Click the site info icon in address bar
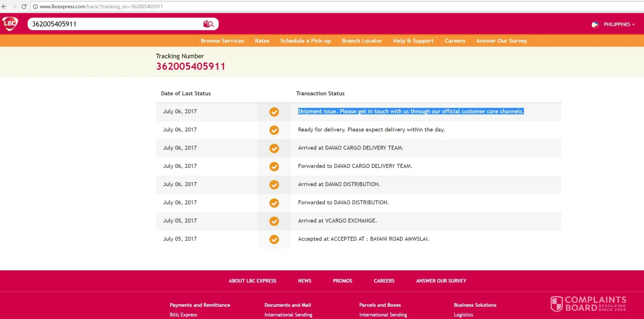This screenshot has width=644, height=319. pyautogui.click(x=35, y=6)
